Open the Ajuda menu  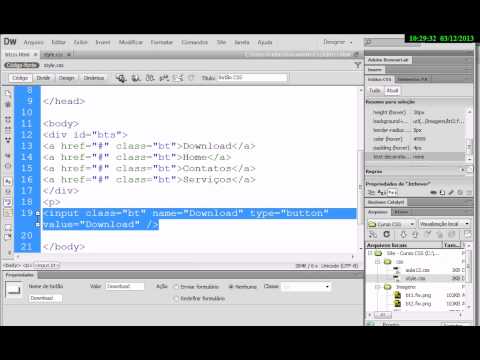(x=265, y=42)
